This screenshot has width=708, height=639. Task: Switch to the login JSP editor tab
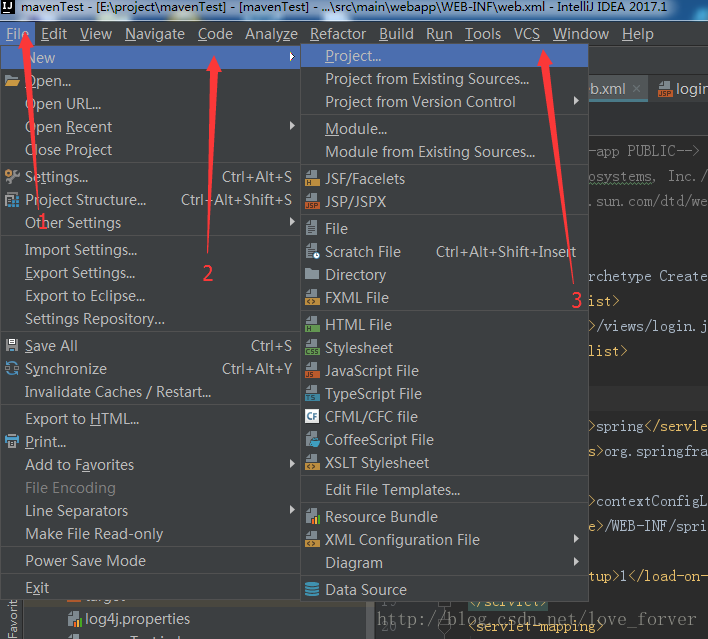pyautogui.click(x=683, y=89)
